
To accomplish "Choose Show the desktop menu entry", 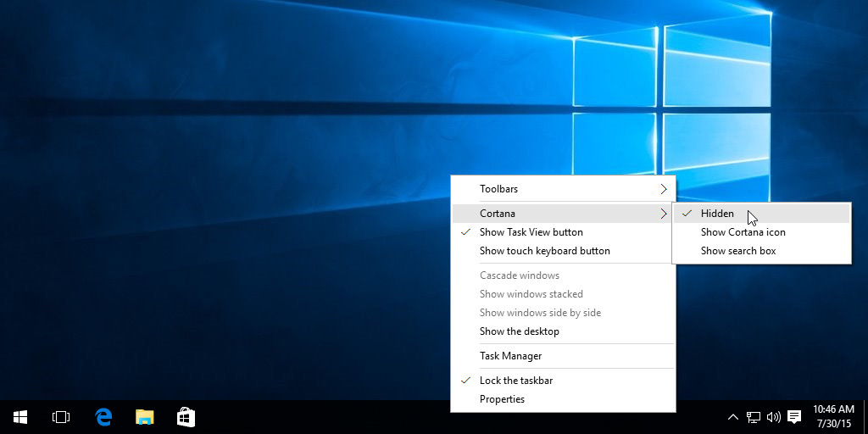I will pyautogui.click(x=564, y=331).
